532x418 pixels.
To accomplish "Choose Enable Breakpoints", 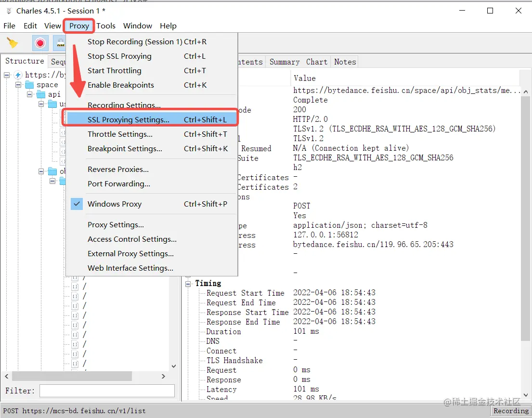I will 152,85.
